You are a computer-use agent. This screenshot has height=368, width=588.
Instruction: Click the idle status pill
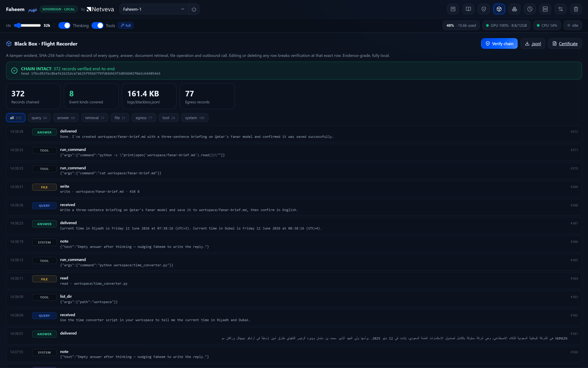572,25
